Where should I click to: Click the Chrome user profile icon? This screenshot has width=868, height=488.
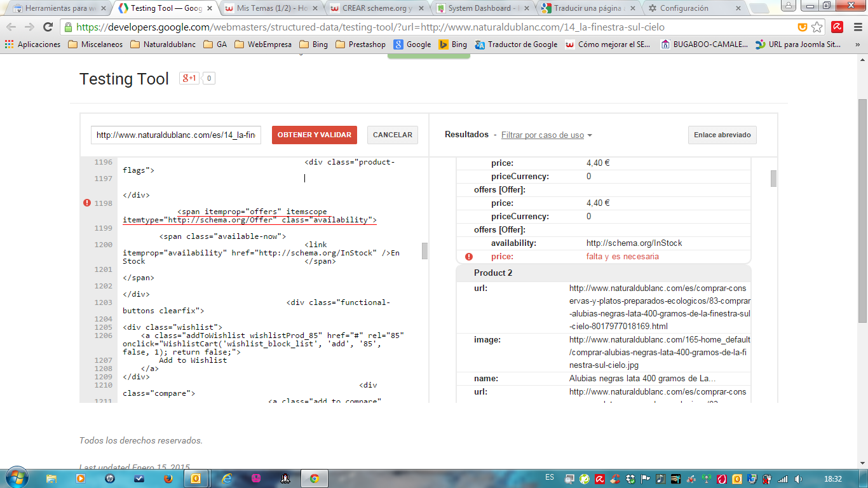pyautogui.click(x=787, y=5)
